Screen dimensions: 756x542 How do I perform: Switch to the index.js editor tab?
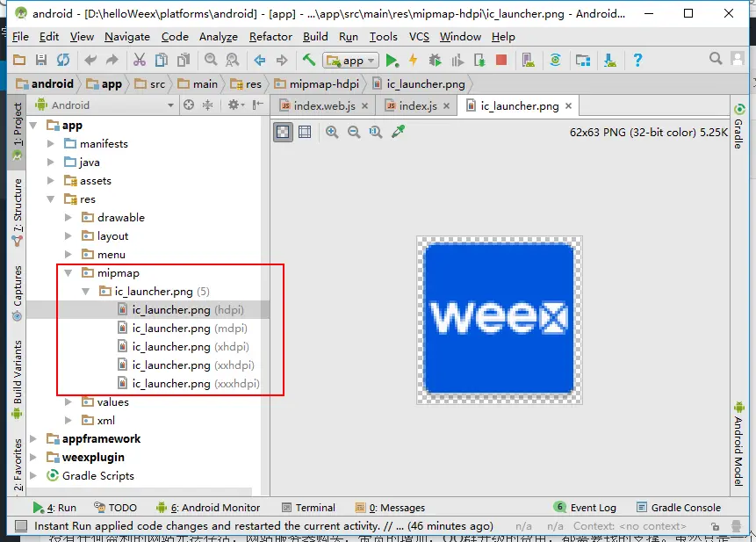(x=418, y=105)
